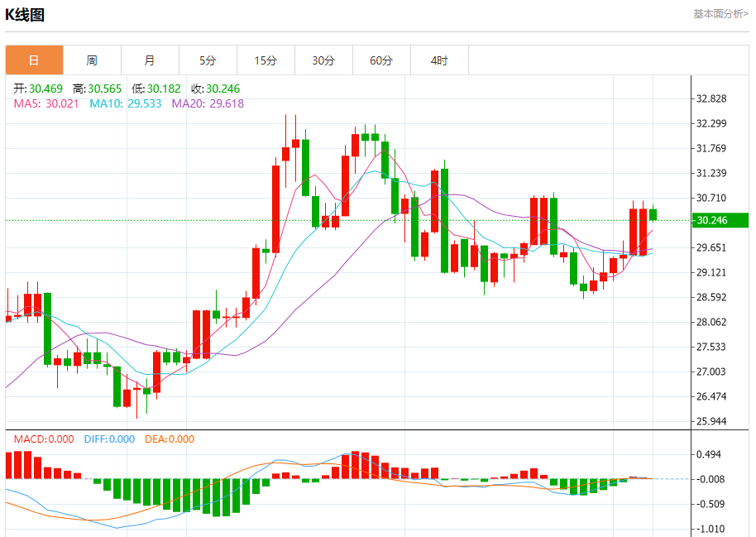
Task: Click the 29.121 price axis label
Action: (x=711, y=272)
